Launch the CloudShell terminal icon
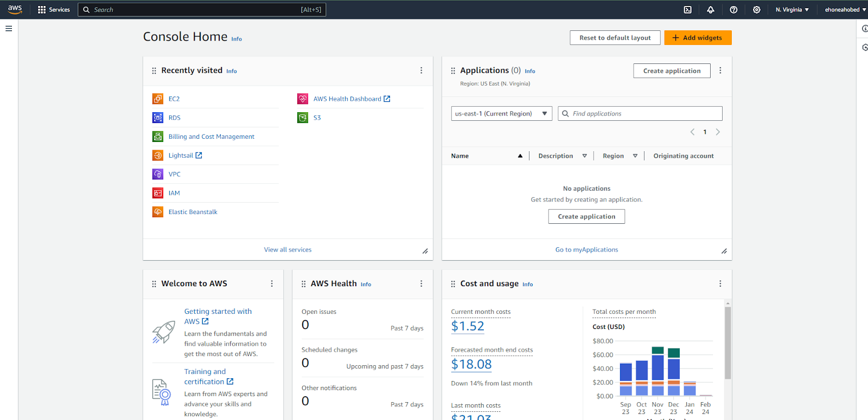 click(687, 10)
